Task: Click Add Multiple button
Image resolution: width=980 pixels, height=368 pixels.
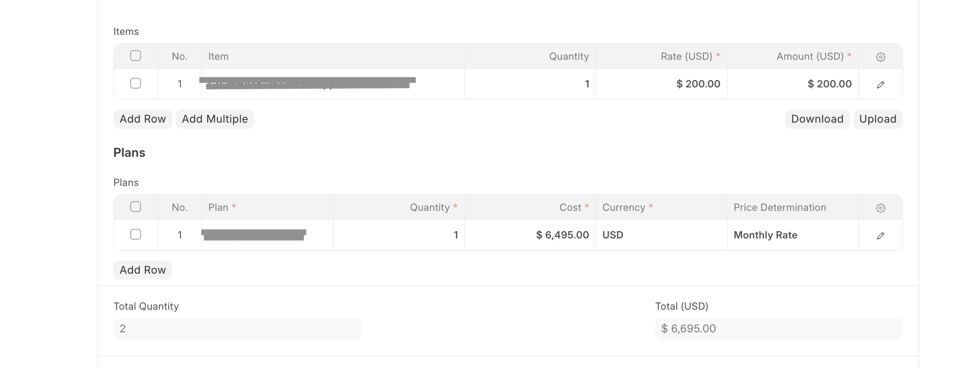Action: coord(215,119)
